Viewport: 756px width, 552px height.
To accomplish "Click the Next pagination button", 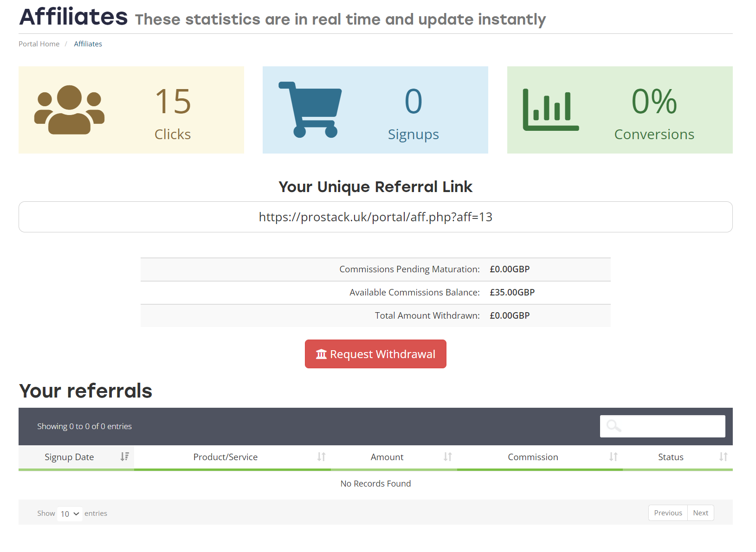I will pyautogui.click(x=700, y=513).
